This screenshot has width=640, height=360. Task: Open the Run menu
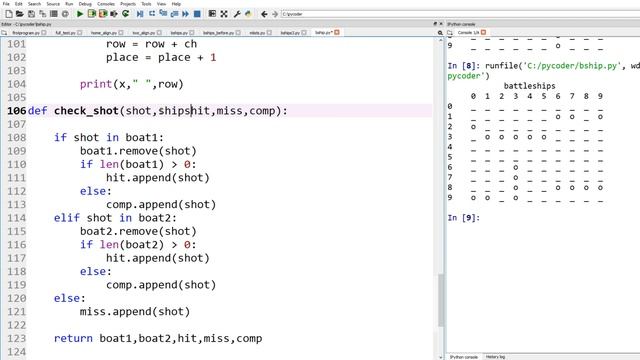click(x=69, y=4)
